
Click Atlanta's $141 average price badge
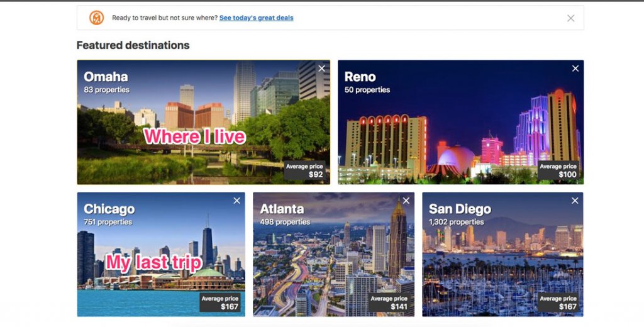tap(389, 302)
